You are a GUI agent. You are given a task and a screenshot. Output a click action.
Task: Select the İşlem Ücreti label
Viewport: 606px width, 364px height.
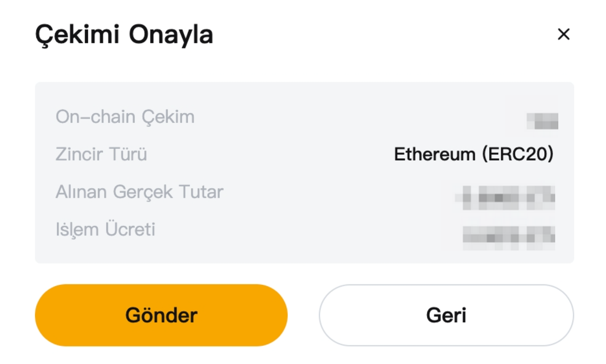coord(106,230)
